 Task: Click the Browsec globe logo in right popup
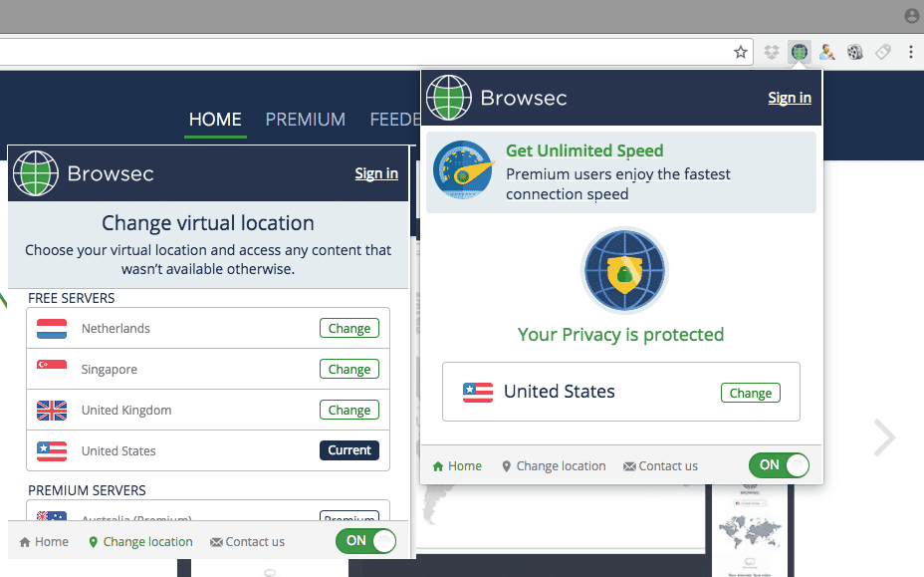pyautogui.click(x=449, y=98)
